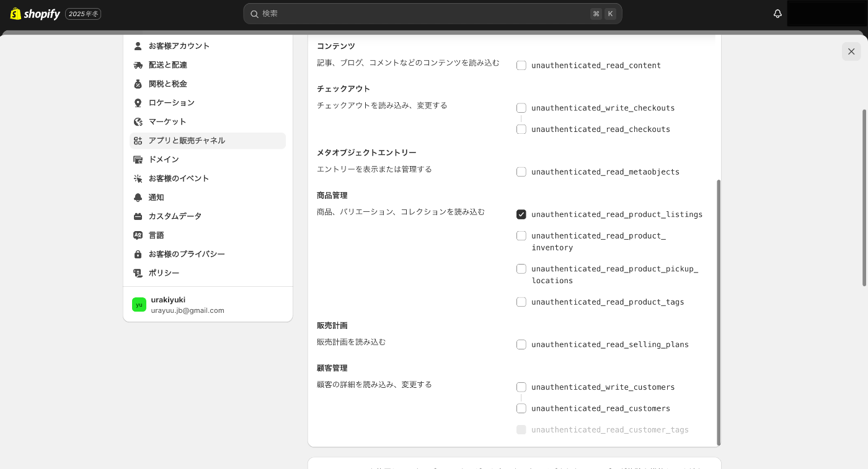
Task: Open notifications bell in top bar
Action: coord(777,14)
